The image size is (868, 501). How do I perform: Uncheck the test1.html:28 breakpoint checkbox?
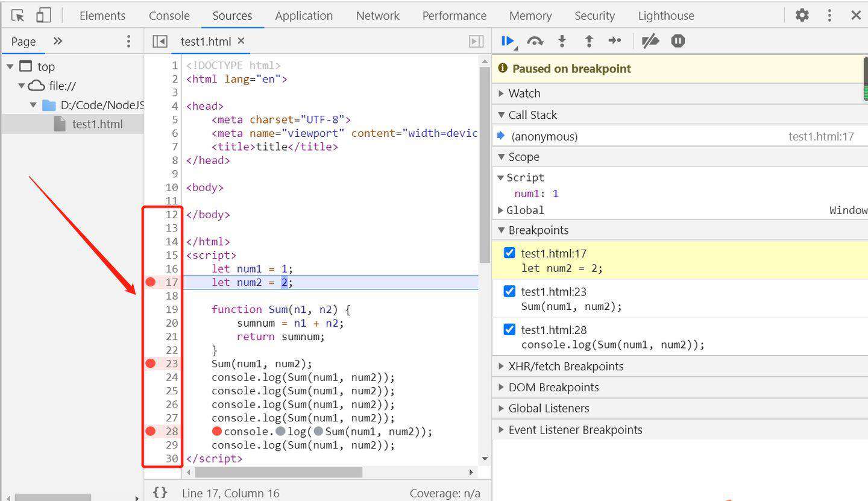pyautogui.click(x=509, y=330)
